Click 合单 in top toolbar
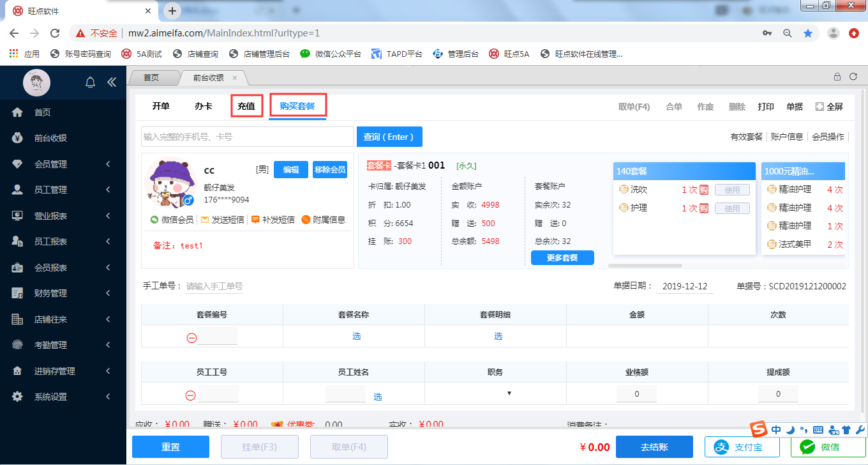 674,107
